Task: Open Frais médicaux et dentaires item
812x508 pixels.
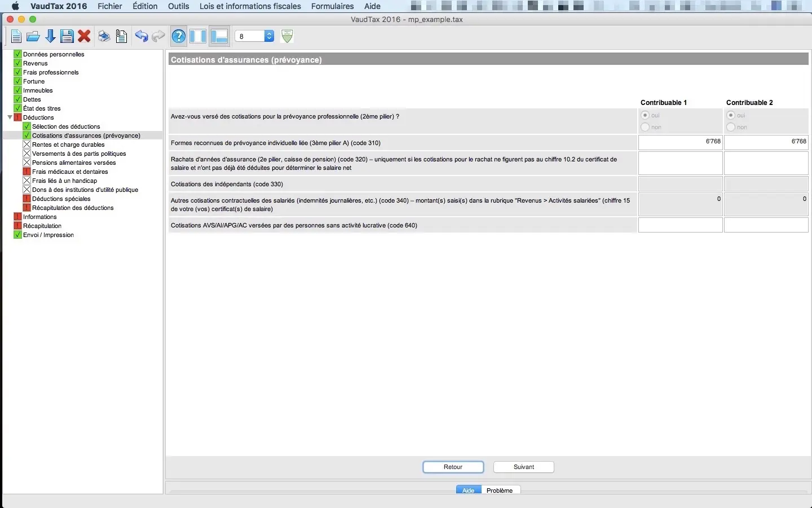Action: click(x=70, y=172)
